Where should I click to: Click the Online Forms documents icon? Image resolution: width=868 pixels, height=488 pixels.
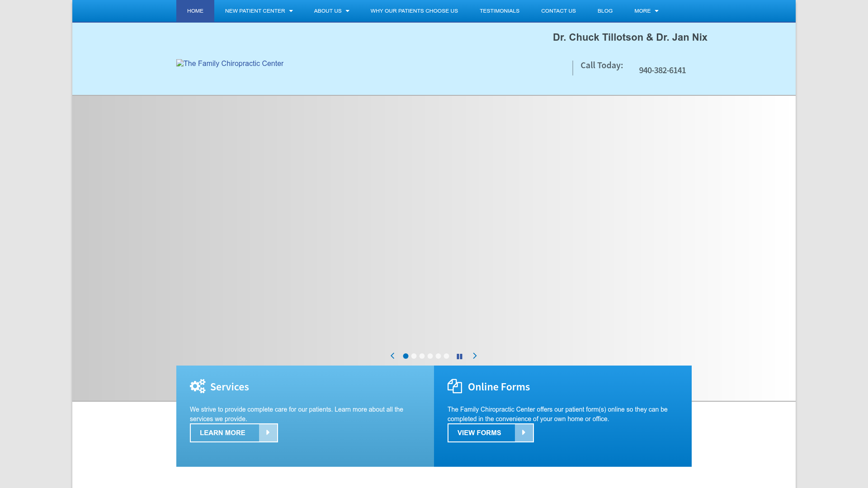[455, 386]
